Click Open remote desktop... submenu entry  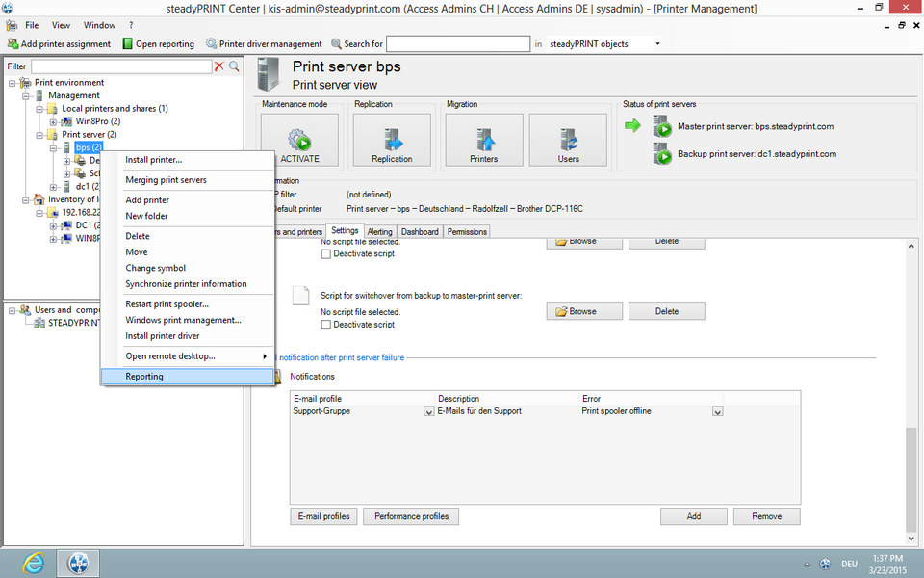[x=188, y=356]
